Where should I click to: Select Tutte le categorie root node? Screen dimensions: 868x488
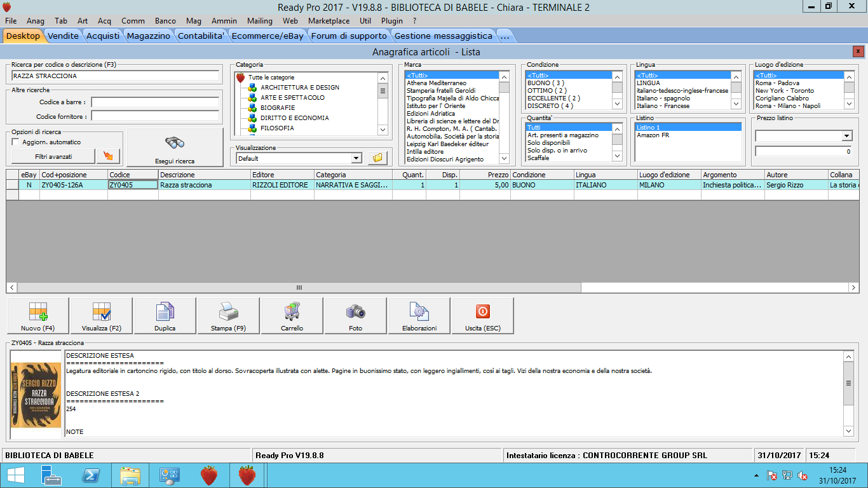click(271, 78)
